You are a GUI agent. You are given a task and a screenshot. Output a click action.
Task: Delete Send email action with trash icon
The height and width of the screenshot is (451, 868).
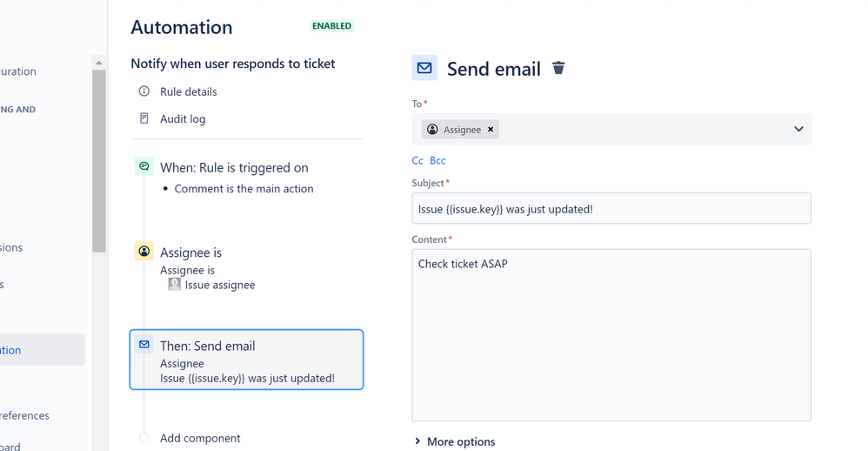558,68
